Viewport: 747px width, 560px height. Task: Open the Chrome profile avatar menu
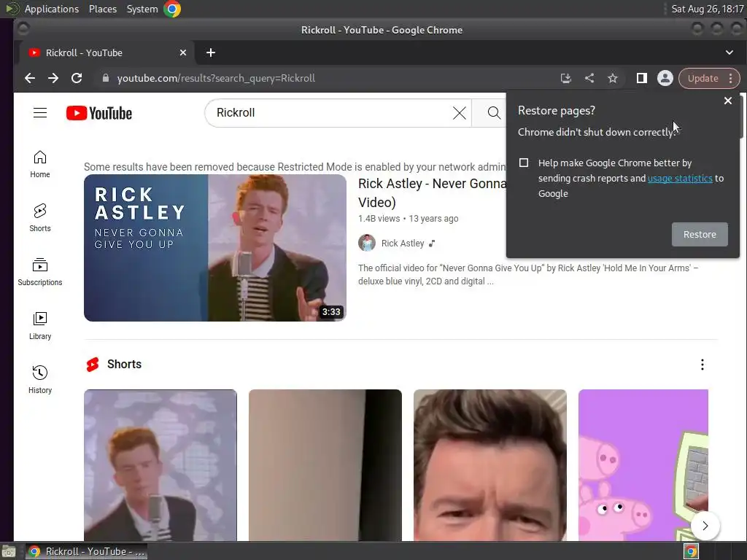coord(665,78)
